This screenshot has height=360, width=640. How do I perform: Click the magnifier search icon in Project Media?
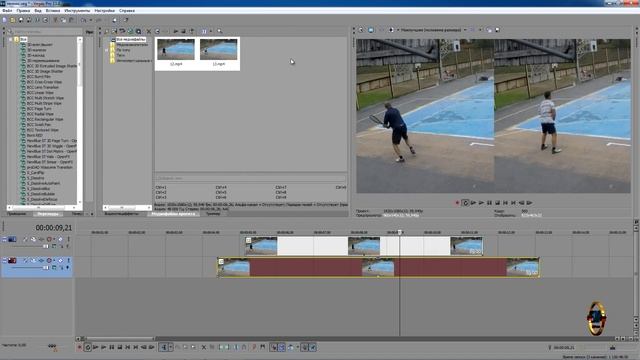pos(220,31)
